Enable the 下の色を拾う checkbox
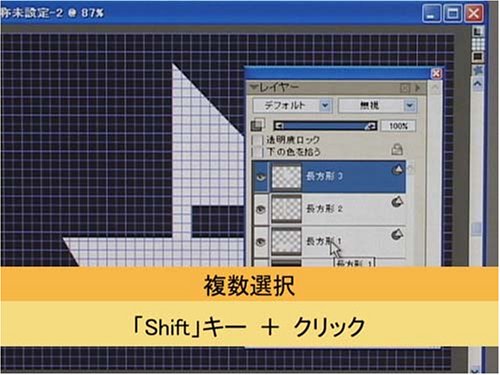This screenshot has width=500, height=375. point(257,152)
